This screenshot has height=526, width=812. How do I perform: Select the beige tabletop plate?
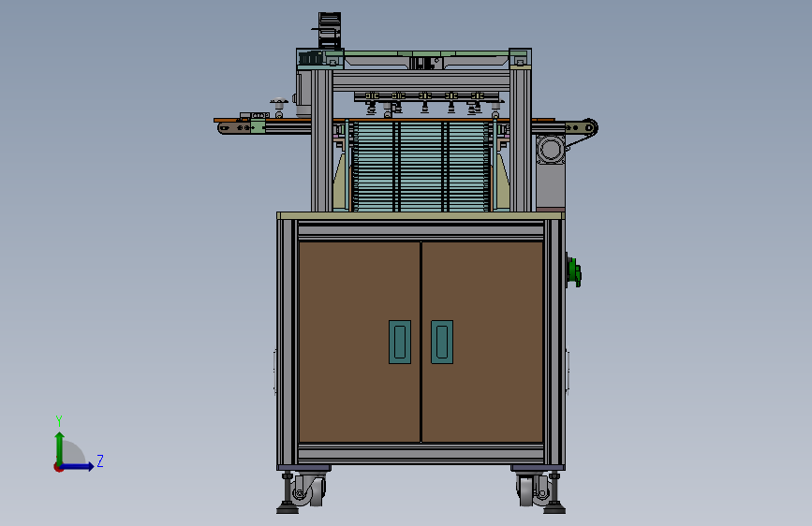[x=421, y=215]
